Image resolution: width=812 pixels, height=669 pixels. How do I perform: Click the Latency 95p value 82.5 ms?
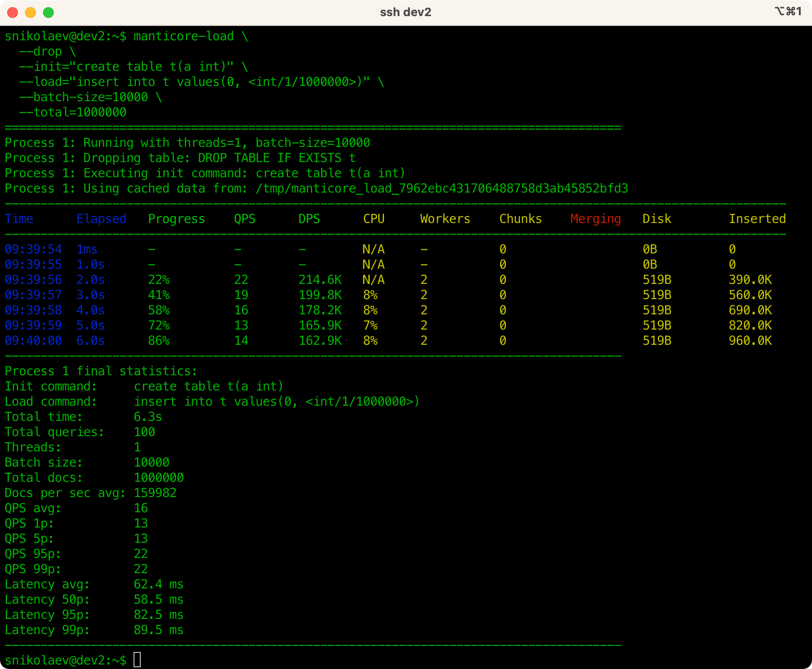(x=159, y=615)
